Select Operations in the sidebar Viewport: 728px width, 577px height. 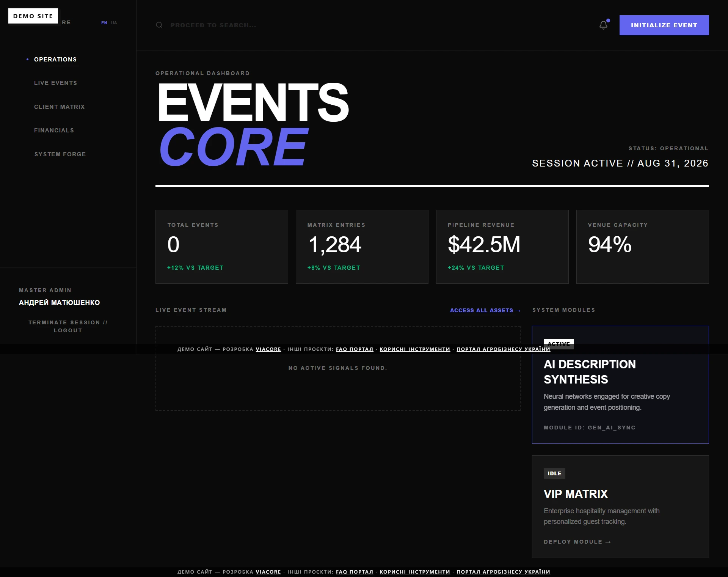(x=55, y=60)
